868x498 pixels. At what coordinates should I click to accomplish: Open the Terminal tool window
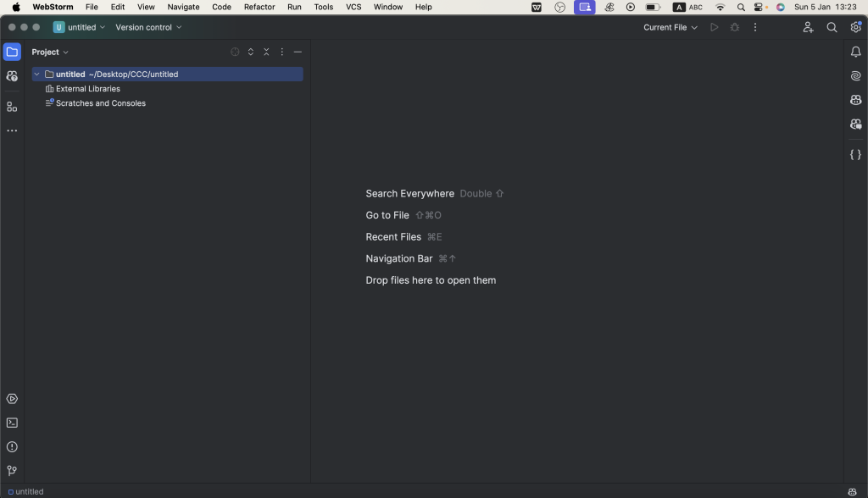[x=12, y=423]
